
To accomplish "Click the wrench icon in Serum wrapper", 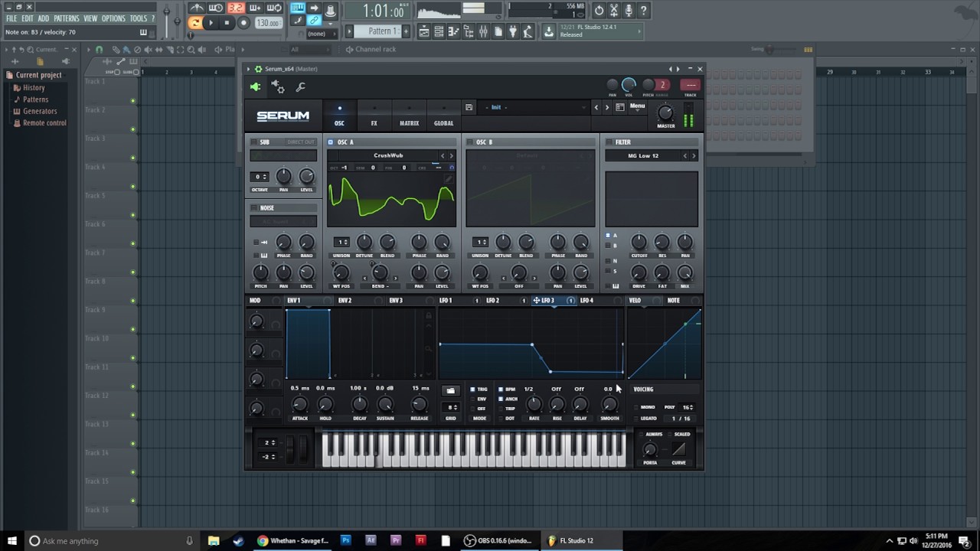I will pos(301,87).
